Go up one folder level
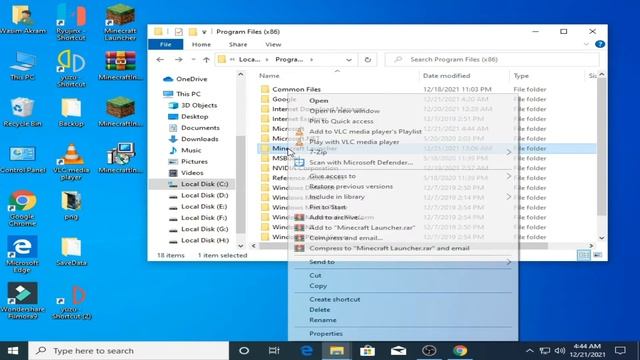This screenshot has height=360, width=640. coord(206,60)
